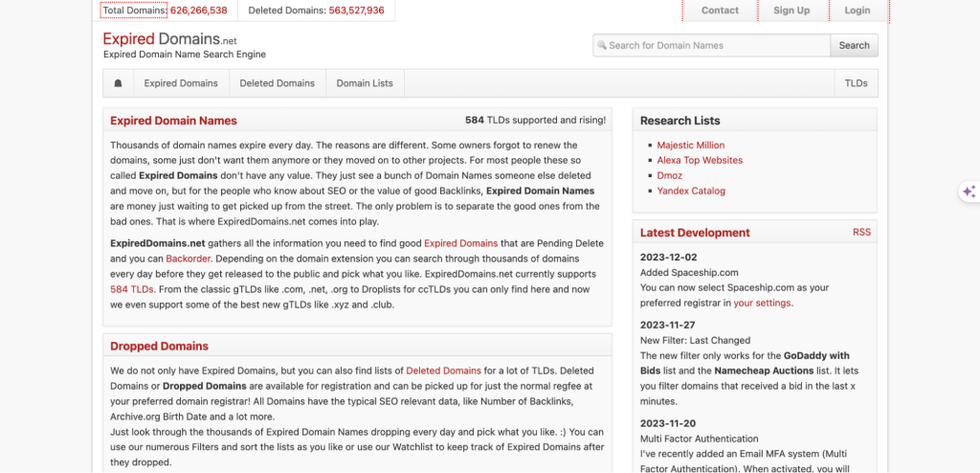
Task: Follow the red Expired Domains link in paragraph
Action: [460, 243]
